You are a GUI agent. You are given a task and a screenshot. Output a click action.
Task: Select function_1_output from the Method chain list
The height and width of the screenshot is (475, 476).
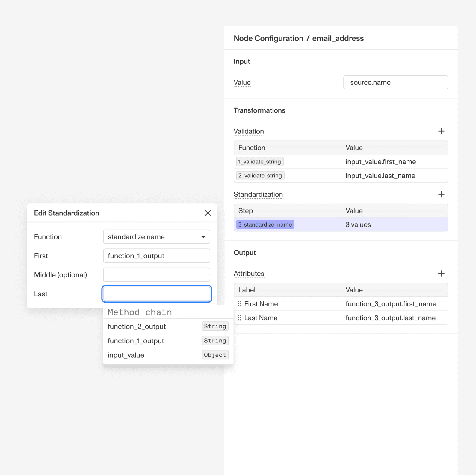coord(168,341)
